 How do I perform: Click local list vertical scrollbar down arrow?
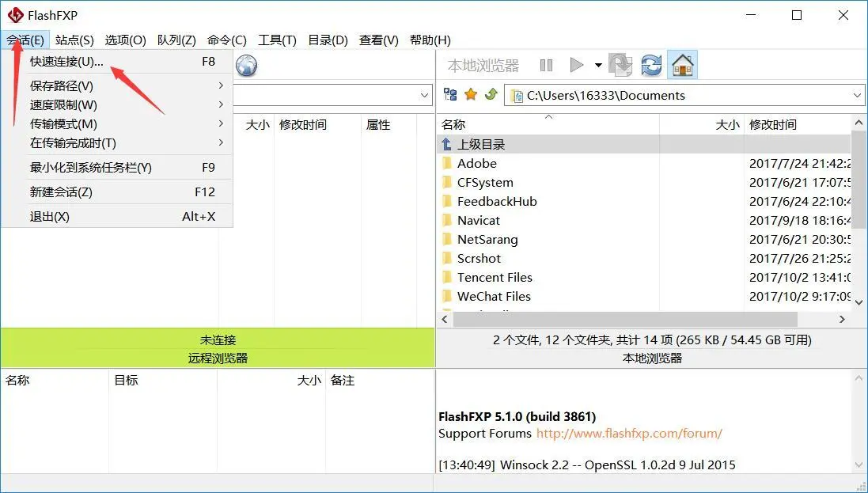(859, 302)
